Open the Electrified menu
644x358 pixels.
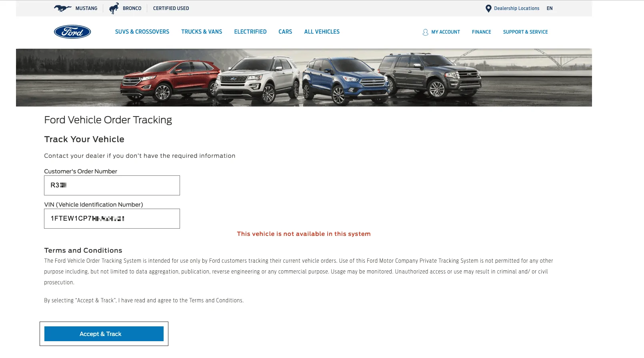250,32
